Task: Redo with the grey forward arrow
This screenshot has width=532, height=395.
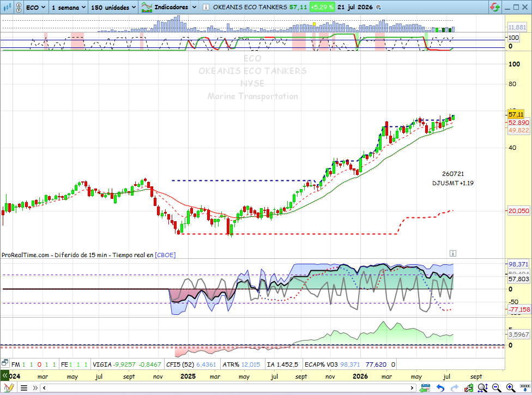Action: [455, 387]
